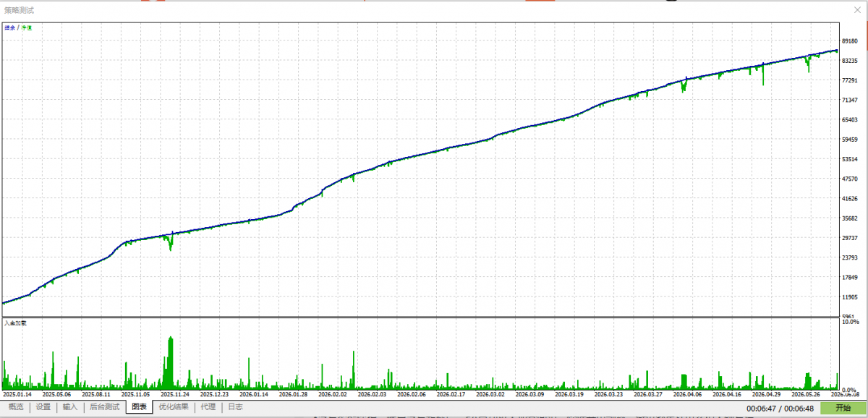The image size is (868, 418).
Task: Click the 77291 axis value
Action: point(850,80)
